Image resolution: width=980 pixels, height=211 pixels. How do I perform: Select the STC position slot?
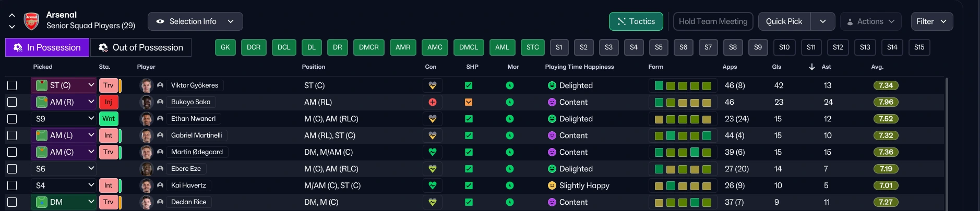pos(533,47)
